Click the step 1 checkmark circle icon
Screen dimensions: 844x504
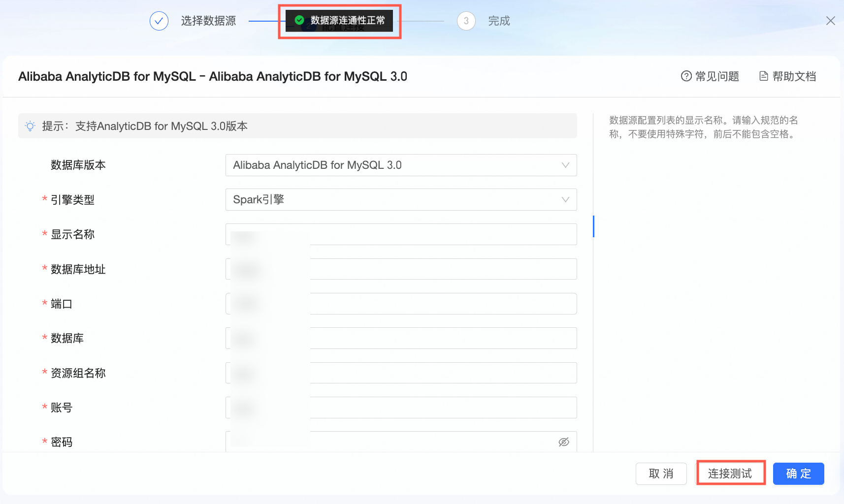pyautogui.click(x=159, y=21)
